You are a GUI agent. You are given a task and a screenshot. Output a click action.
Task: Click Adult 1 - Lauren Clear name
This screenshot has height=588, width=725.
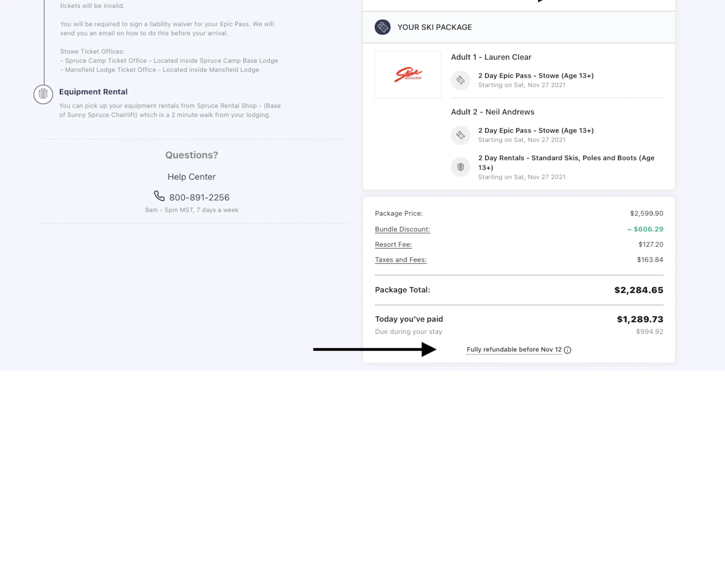pyautogui.click(x=491, y=57)
